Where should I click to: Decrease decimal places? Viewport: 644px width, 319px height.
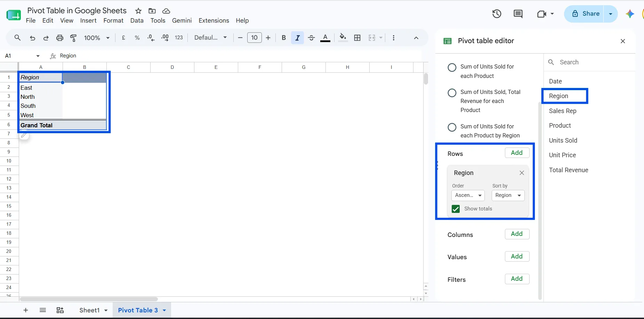tap(151, 38)
